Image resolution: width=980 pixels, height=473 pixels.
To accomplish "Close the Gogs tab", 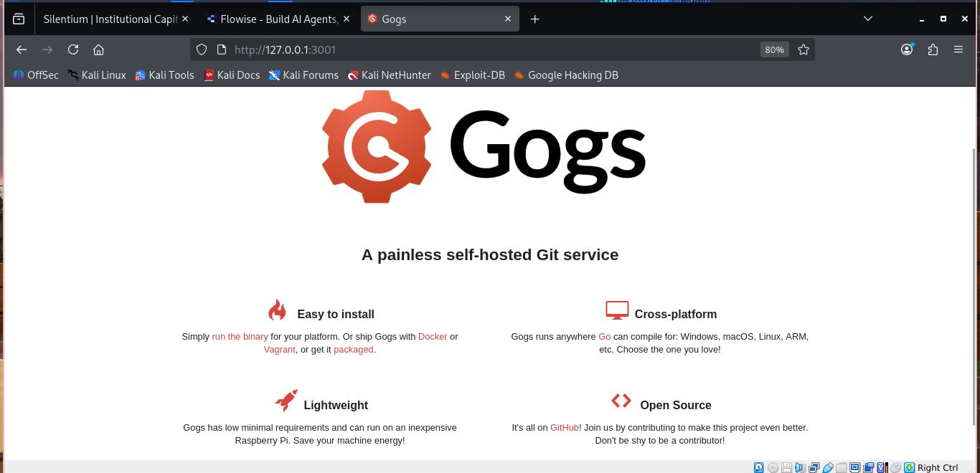I will (x=508, y=19).
